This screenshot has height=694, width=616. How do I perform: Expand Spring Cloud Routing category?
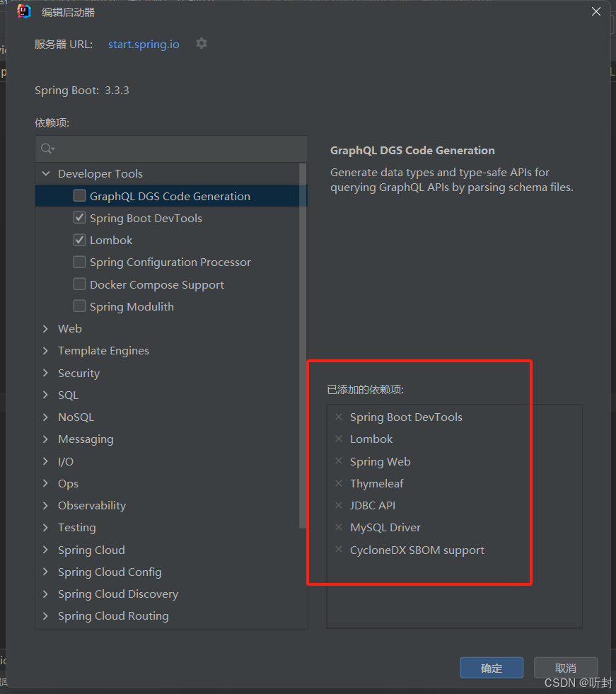click(x=45, y=616)
